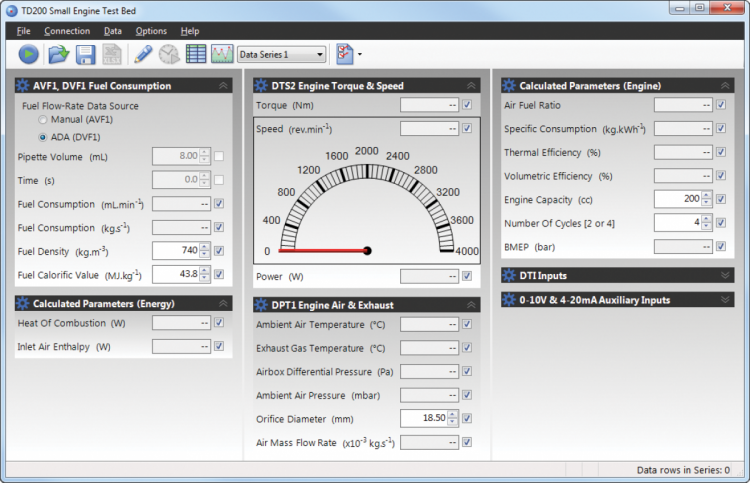Click the Ambient Air Pressure readout field
750x483 pixels.
[x=429, y=395]
